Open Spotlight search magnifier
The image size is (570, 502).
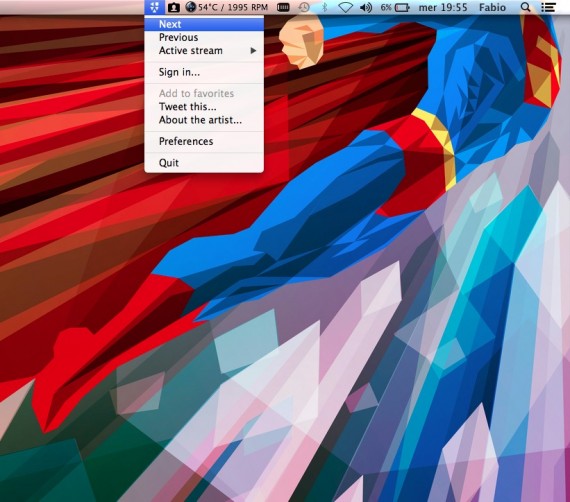click(x=525, y=7)
